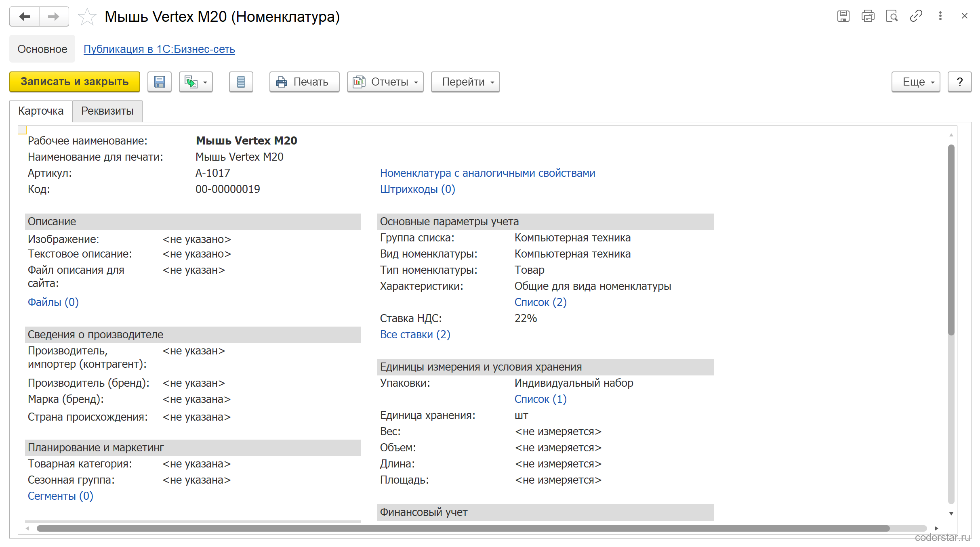Switch to the Основное section

click(42, 49)
